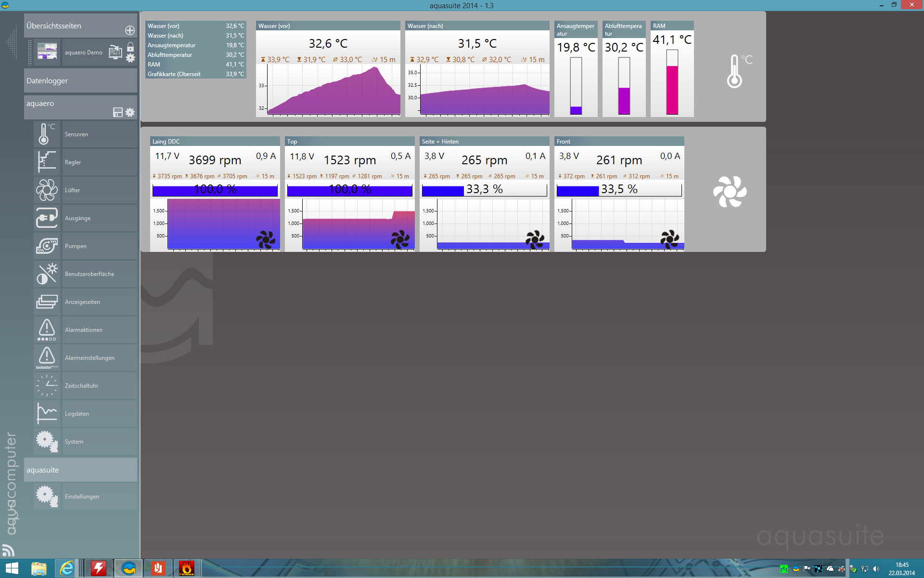Select the Pumpen pump icon
The height and width of the screenshot is (578, 924).
[x=47, y=246]
